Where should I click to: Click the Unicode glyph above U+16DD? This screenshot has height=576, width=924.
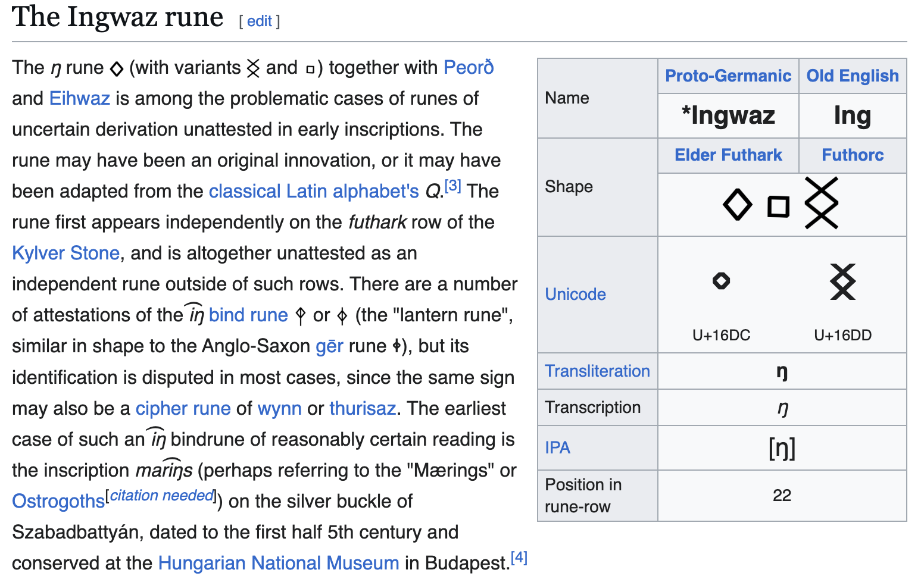[x=842, y=281]
